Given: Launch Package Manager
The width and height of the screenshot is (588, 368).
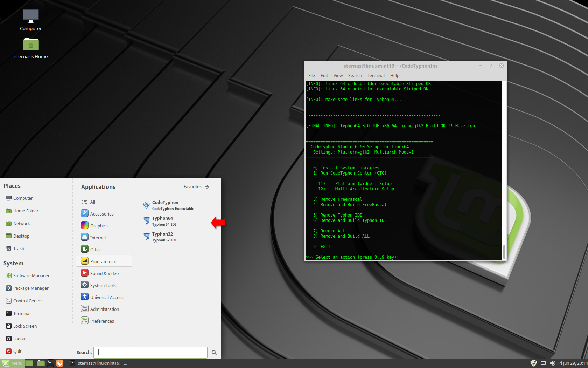Looking at the screenshot, I should tap(27, 288).
